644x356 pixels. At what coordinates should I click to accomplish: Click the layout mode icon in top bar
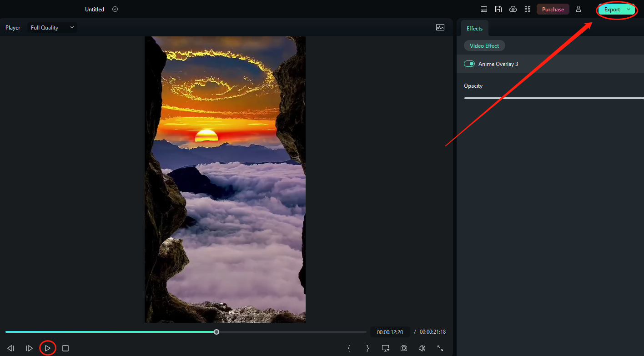coord(484,9)
